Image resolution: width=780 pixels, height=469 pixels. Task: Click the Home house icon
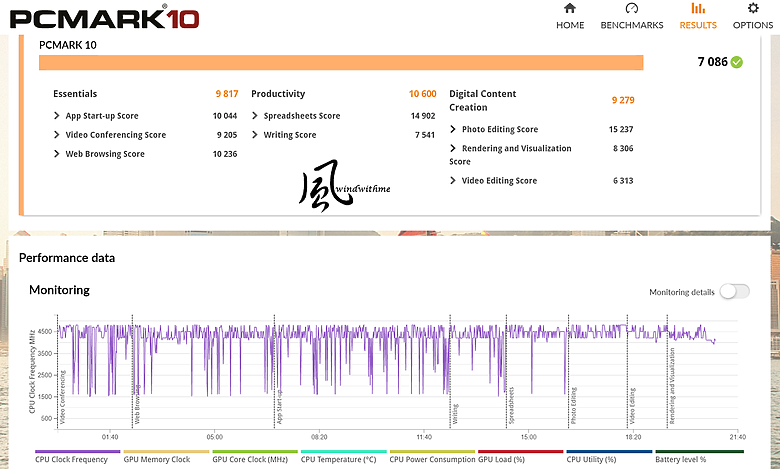coord(570,8)
